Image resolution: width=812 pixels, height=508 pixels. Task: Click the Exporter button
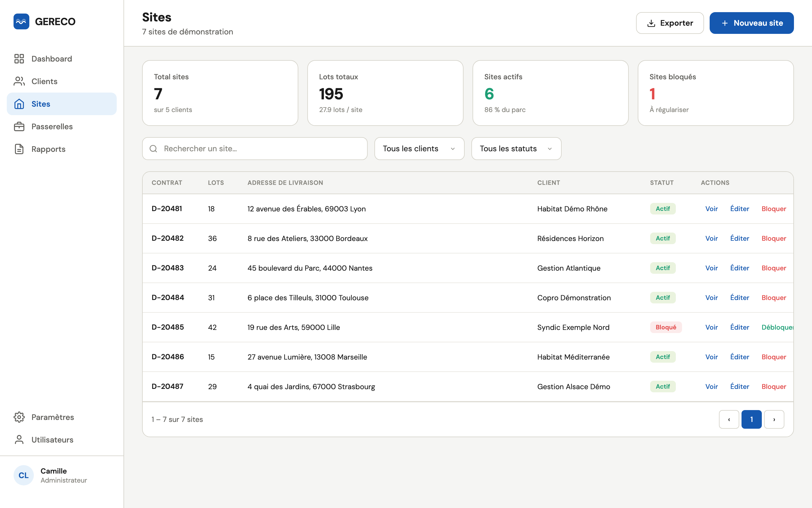pyautogui.click(x=670, y=23)
